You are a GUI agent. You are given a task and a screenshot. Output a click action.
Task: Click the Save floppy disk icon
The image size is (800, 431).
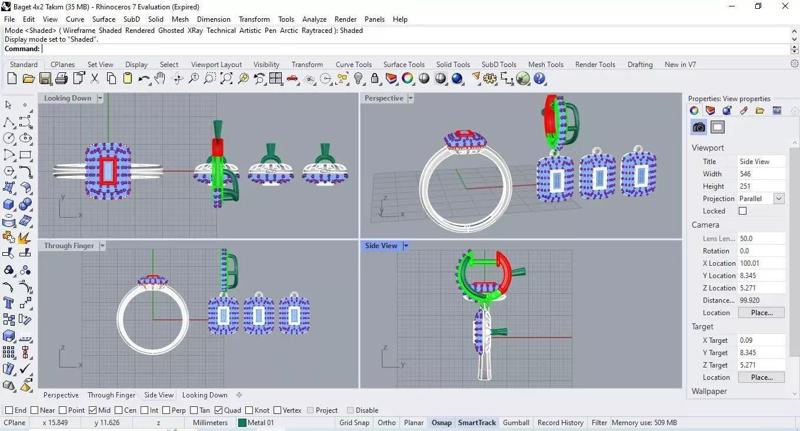tap(45, 79)
